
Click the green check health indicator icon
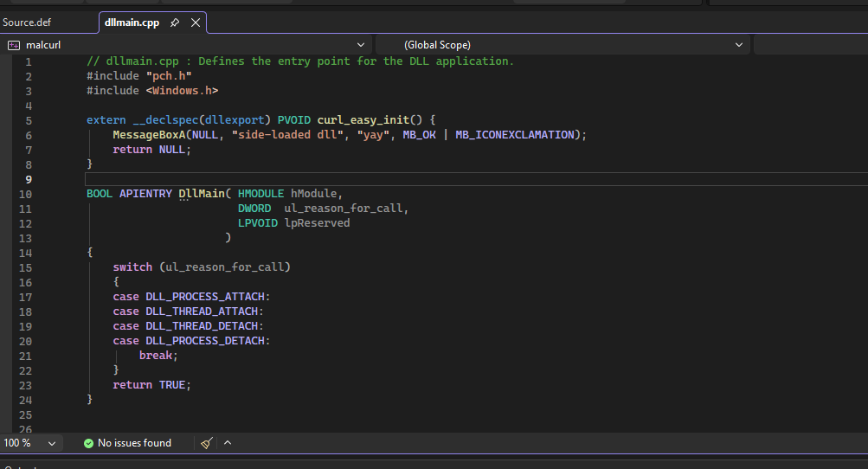click(x=88, y=443)
